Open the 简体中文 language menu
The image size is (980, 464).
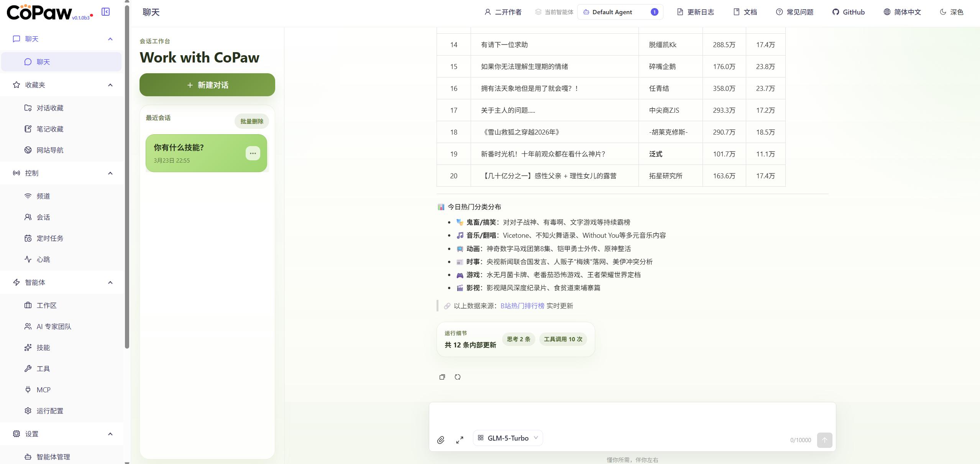902,12
